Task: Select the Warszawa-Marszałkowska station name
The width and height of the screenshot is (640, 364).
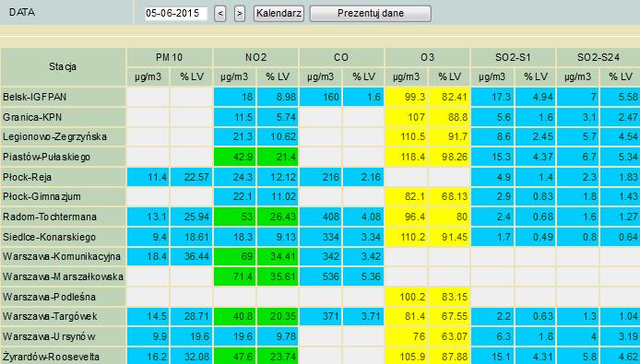Action: coord(63,276)
